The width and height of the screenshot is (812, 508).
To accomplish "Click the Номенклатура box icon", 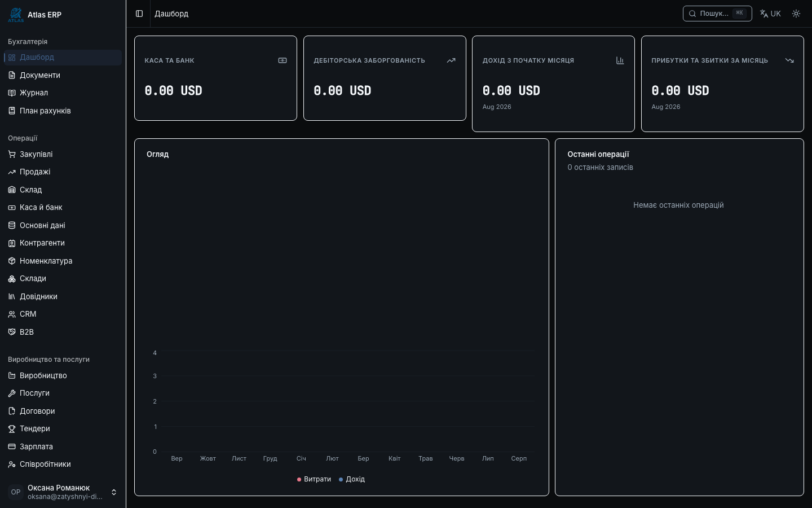I will (x=12, y=261).
